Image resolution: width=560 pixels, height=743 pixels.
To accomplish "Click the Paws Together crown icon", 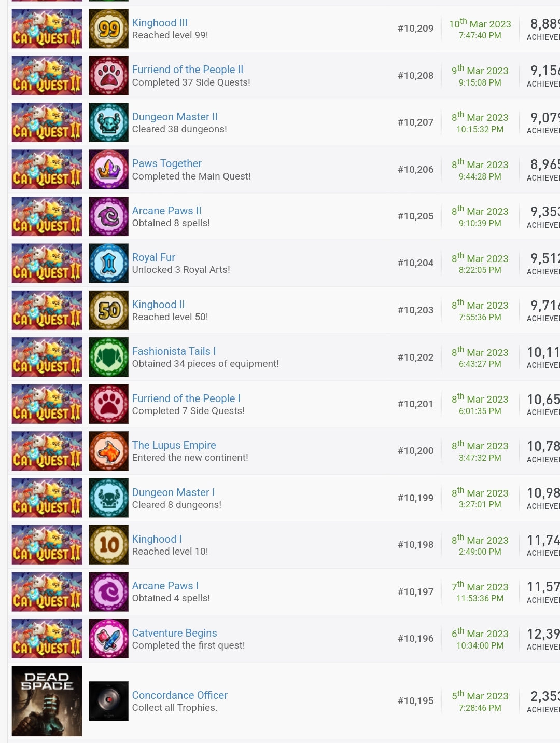I will [109, 170].
